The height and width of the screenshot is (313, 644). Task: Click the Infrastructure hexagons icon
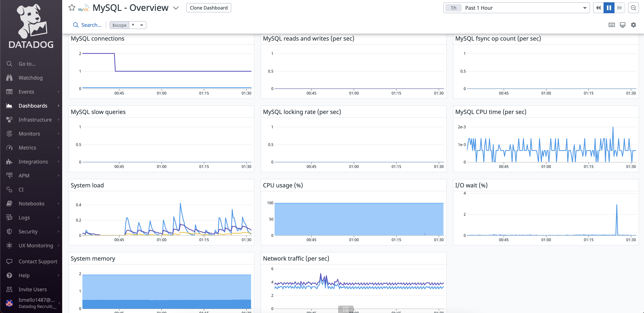[9, 120]
